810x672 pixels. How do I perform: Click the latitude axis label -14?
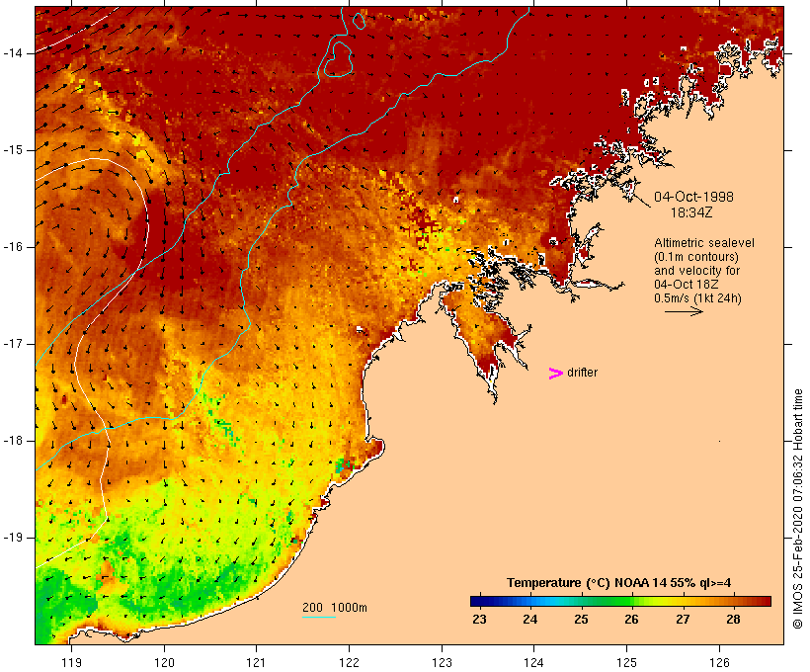coord(13,53)
